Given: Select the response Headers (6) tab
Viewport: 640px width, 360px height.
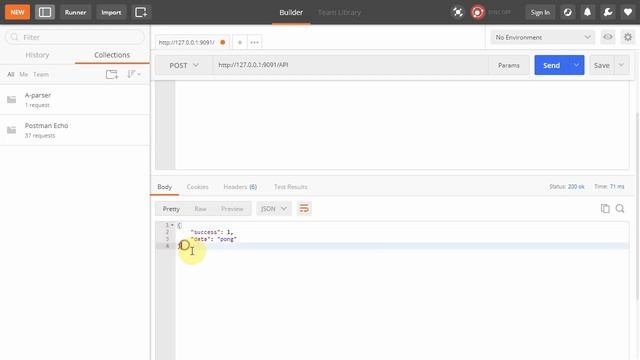Looking at the screenshot, I should tap(240, 187).
